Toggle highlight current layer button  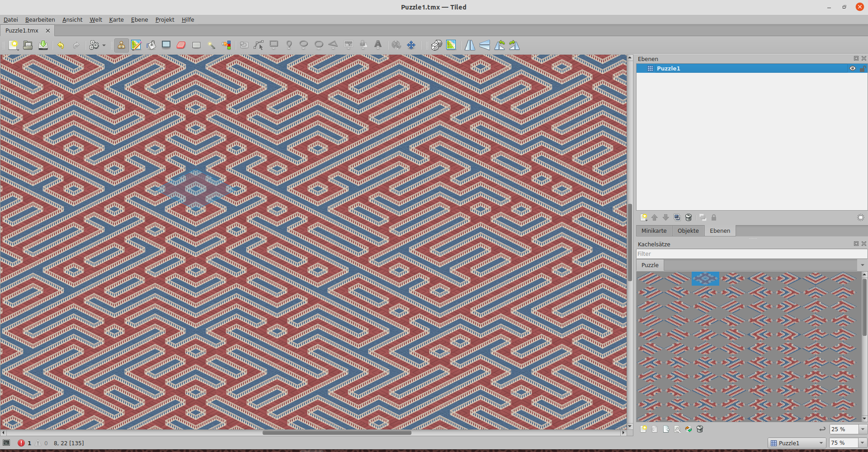coord(861,217)
